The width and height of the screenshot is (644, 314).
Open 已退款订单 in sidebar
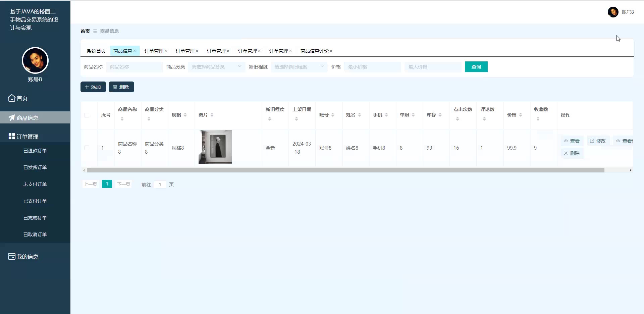35,151
